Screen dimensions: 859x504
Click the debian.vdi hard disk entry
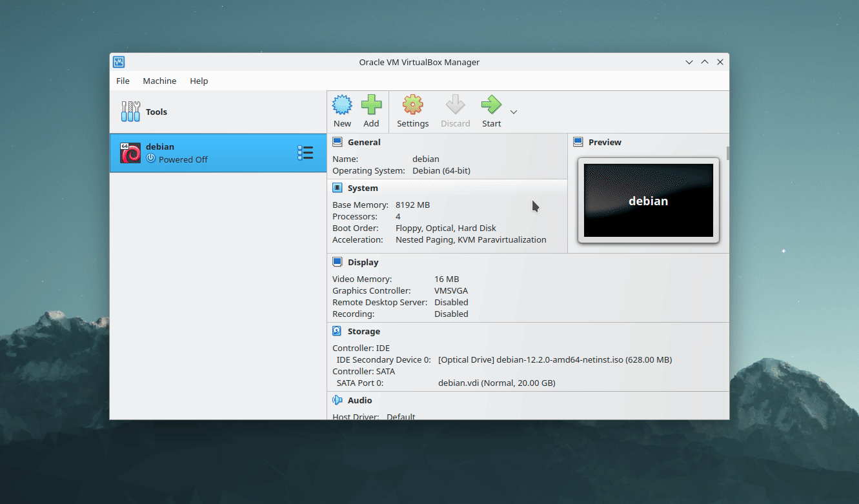click(497, 383)
